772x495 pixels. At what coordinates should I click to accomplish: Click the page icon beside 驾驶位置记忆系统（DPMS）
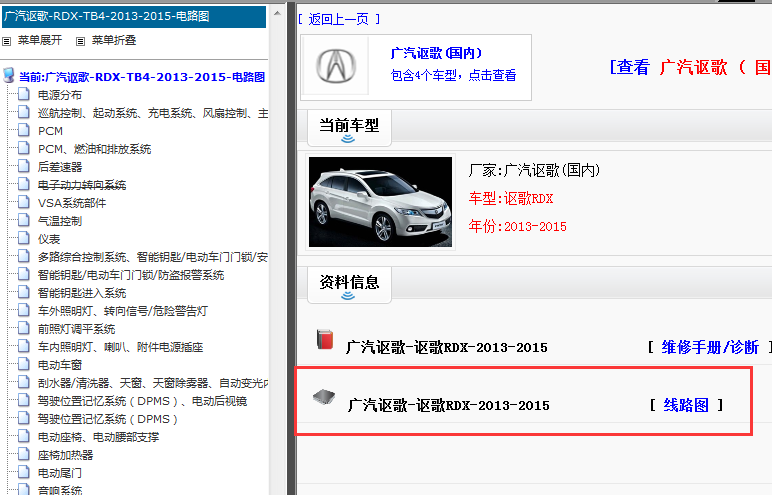click(24, 418)
